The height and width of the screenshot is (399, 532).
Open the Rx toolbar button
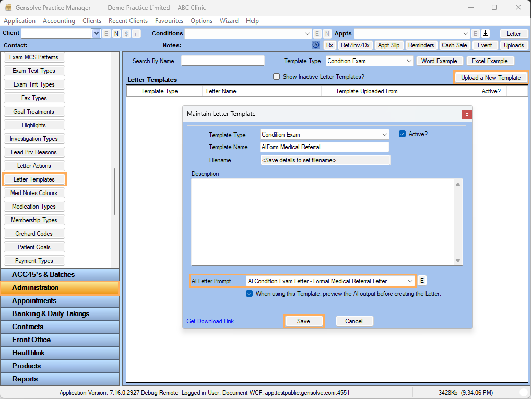click(329, 45)
